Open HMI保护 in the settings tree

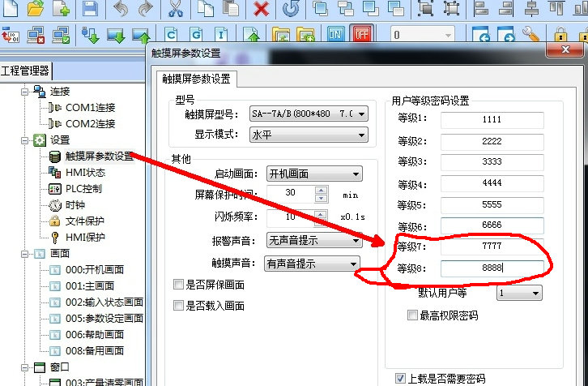point(85,237)
